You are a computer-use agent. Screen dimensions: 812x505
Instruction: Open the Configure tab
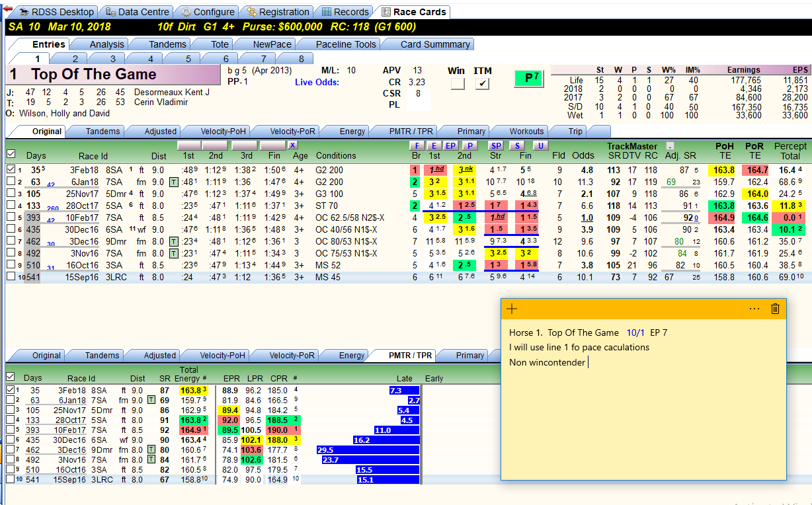tap(208, 12)
